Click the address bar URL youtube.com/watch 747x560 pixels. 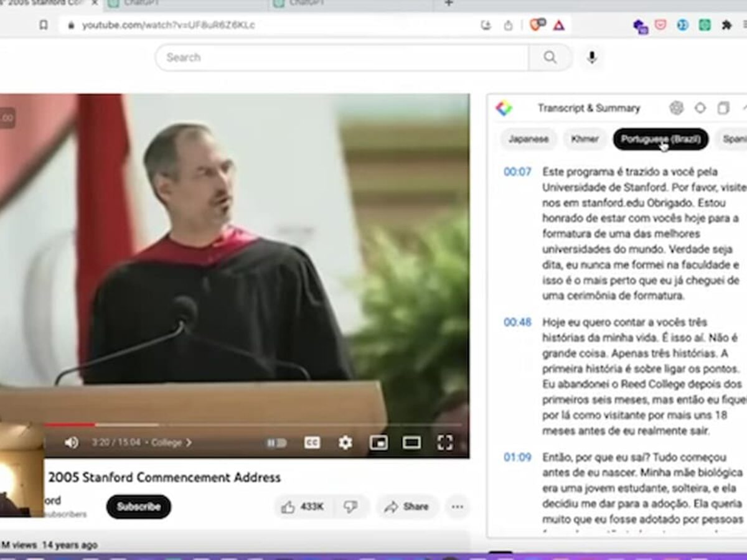pos(168,26)
